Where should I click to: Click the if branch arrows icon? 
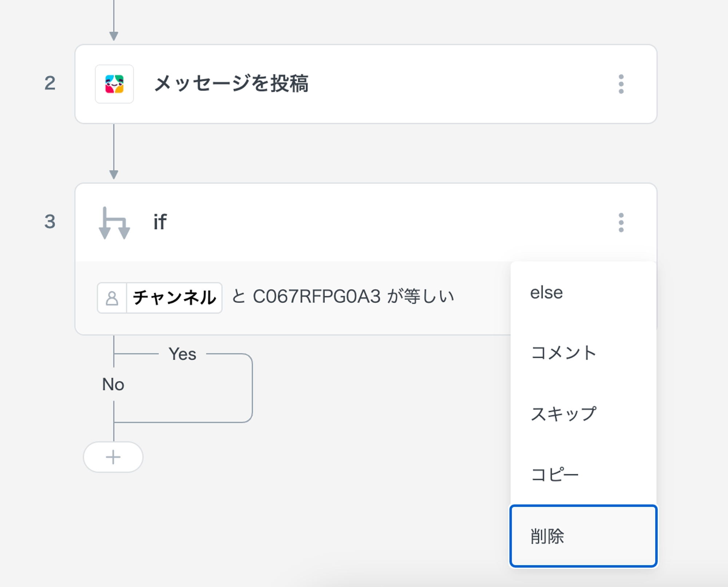click(x=114, y=223)
